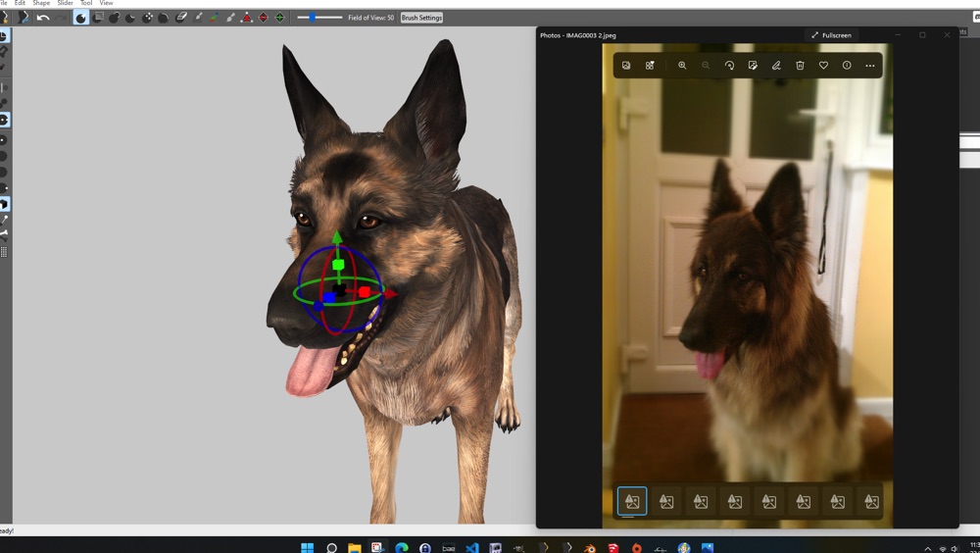Open File Explorer from the taskbar
Screen dimensions: 980x553
click(x=355, y=548)
